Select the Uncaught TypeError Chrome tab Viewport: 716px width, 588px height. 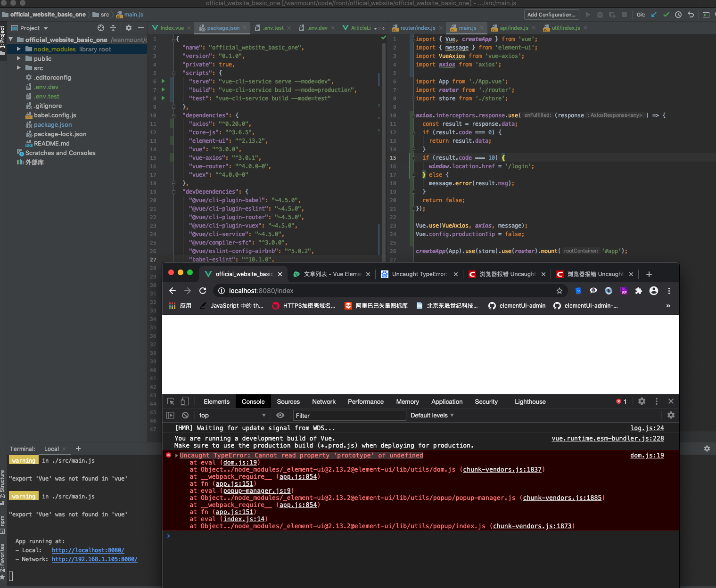pos(419,274)
